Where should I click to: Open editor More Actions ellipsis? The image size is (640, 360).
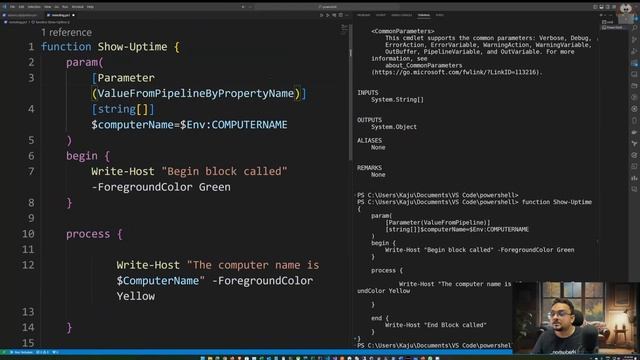click(x=347, y=15)
